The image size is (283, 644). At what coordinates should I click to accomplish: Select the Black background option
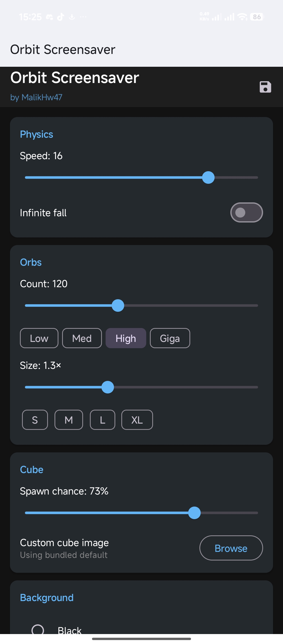39,630
